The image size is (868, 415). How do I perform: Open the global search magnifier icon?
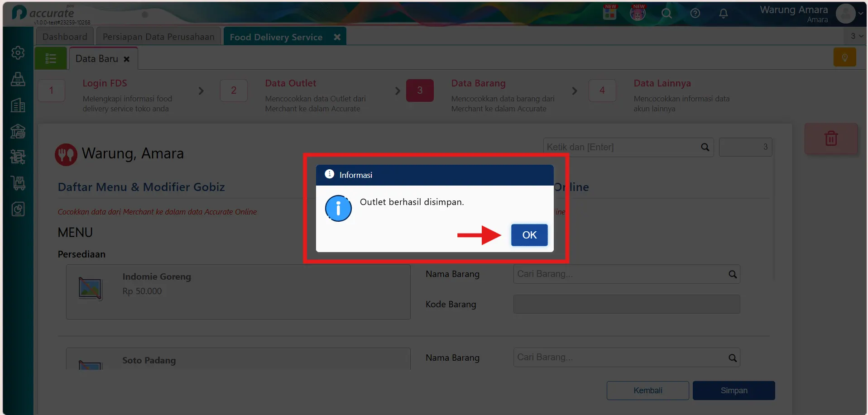tap(667, 14)
